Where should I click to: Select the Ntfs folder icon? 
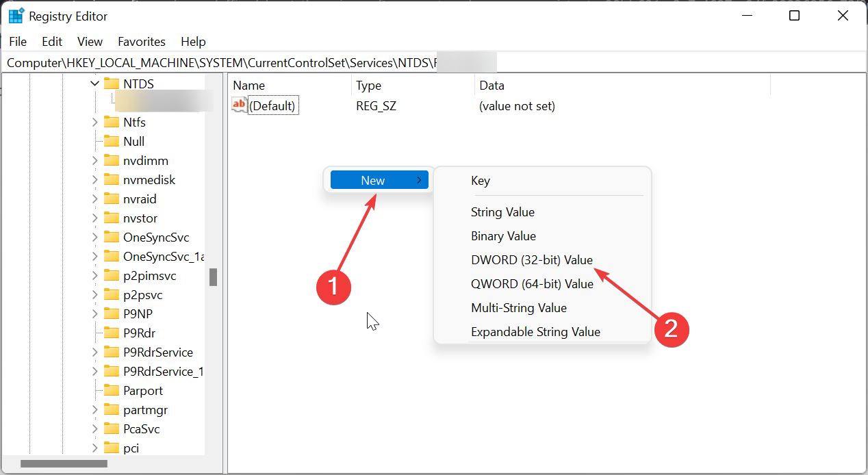click(x=112, y=122)
